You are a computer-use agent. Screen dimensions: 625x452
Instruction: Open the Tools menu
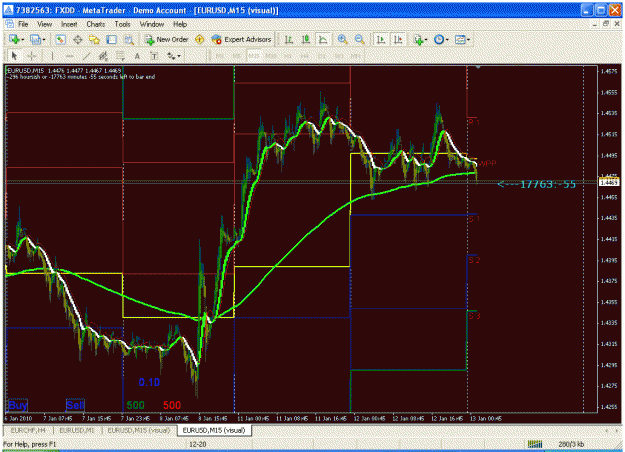(x=122, y=24)
